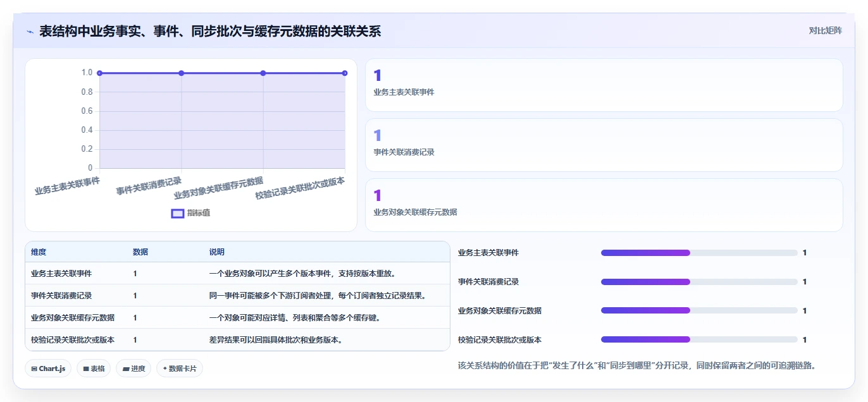Viewport: 868px width, 402px height.
Task: Click table cell 事件关联消费记录
Action: tap(61, 296)
